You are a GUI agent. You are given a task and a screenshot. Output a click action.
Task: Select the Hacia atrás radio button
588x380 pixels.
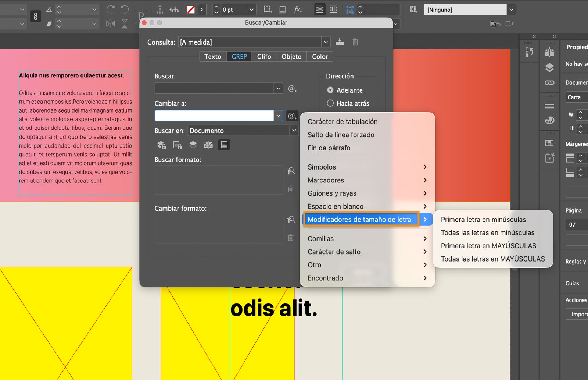pyautogui.click(x=330, y=103)
